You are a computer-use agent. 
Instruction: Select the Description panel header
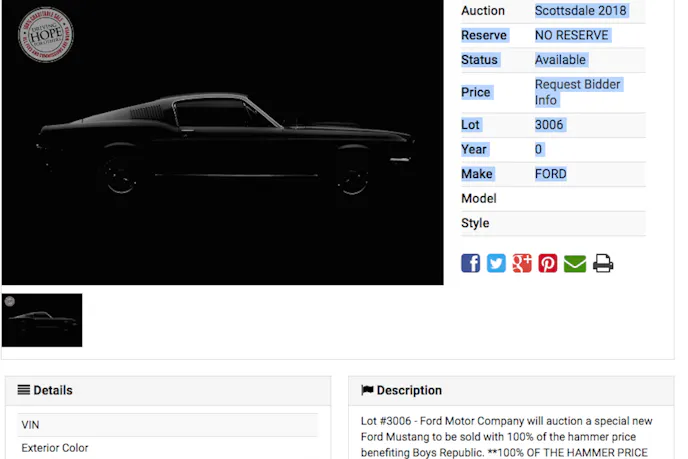[511, 391]
